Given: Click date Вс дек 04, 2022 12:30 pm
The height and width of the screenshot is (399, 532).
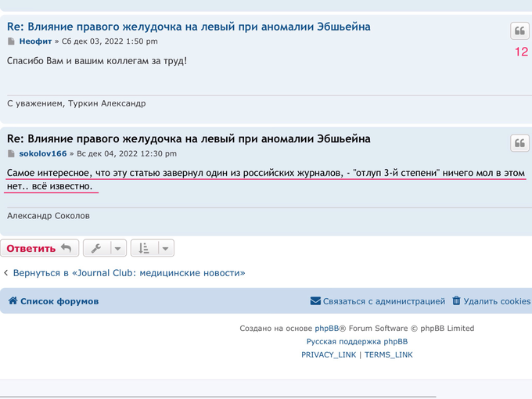Looking at the screenshot, I should click(x=127, y=153).
